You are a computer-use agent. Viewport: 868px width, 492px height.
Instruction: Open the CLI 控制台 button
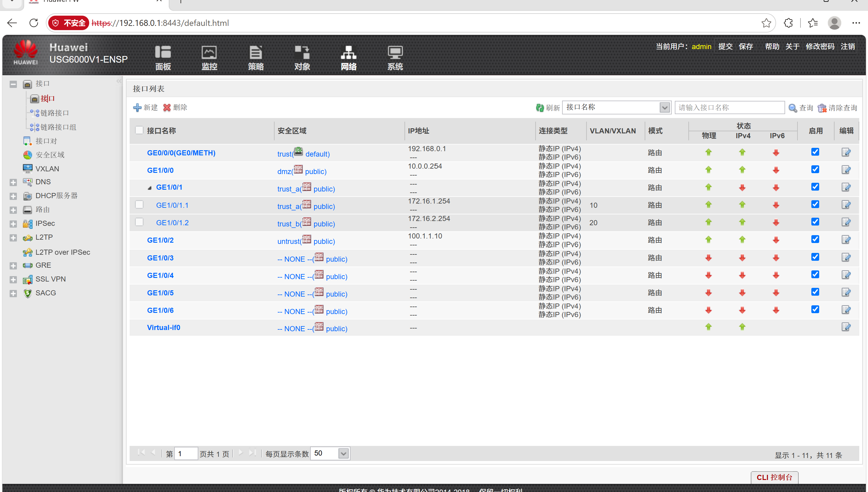(x=774, y=477)
